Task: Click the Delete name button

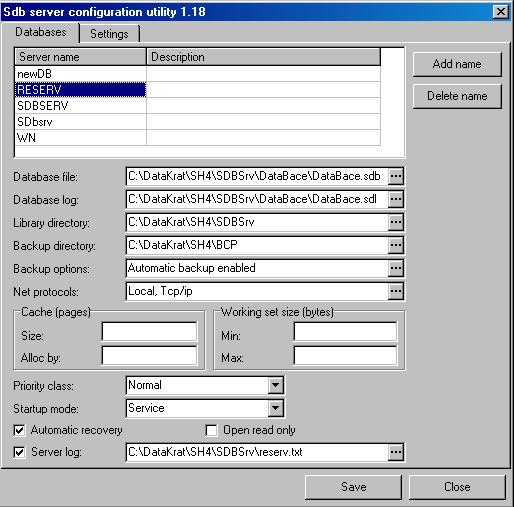Action: tap(457, 96)
